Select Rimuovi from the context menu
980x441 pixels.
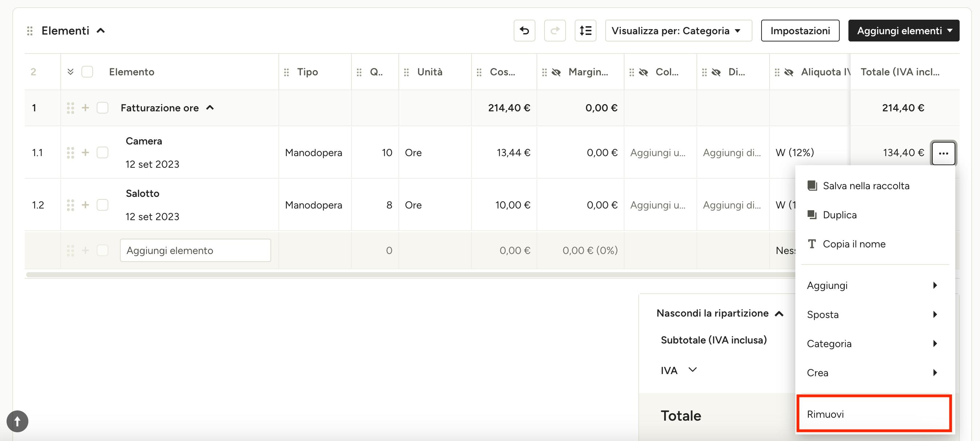[873, 414]
